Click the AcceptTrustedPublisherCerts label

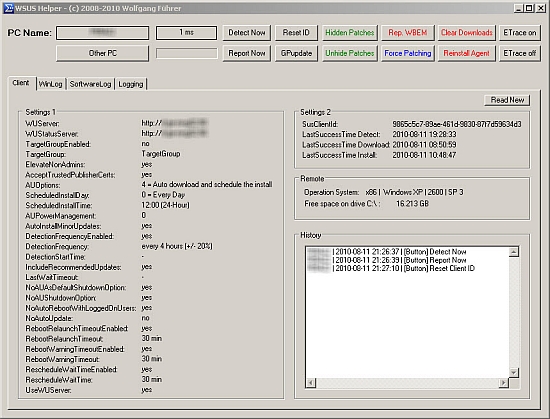point(70,175)
